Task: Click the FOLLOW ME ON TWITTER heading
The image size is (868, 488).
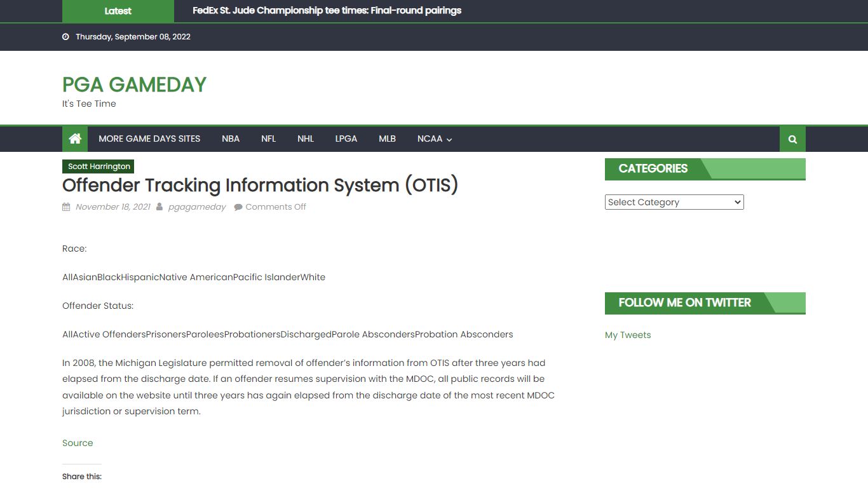Action: coord(685,302)
